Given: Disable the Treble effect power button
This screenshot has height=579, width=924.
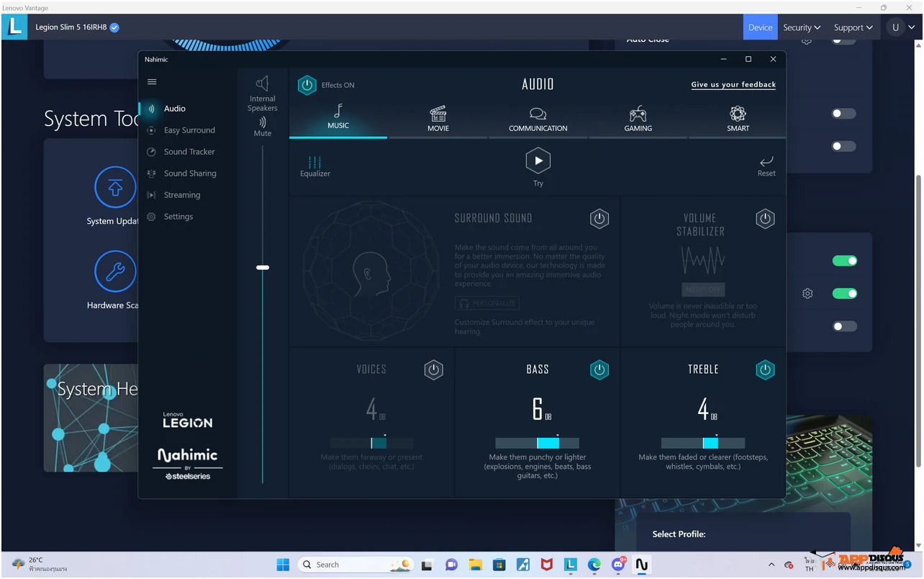Looking at the screenshot, I should tap(765, 370).
